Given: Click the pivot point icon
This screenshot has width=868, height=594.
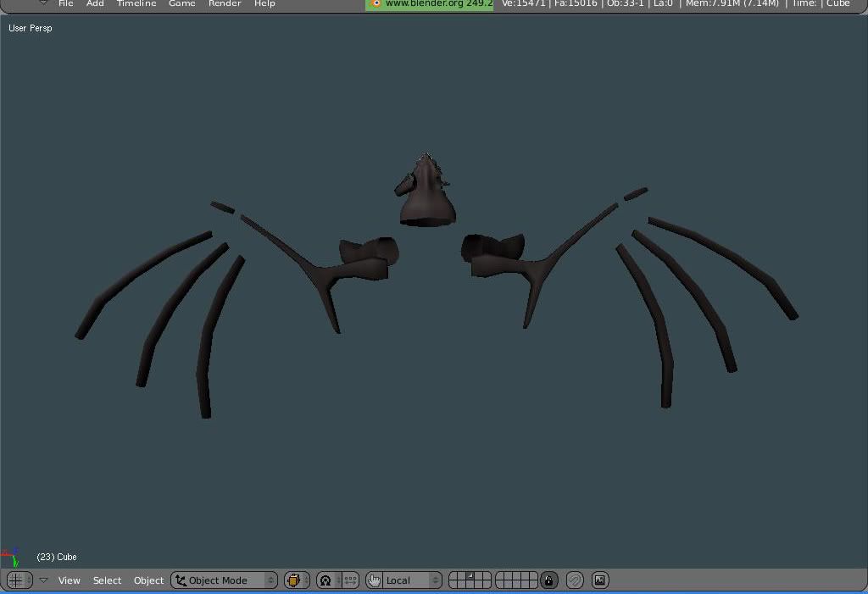Looking at the screenshot, I should (x=325, y=580).
